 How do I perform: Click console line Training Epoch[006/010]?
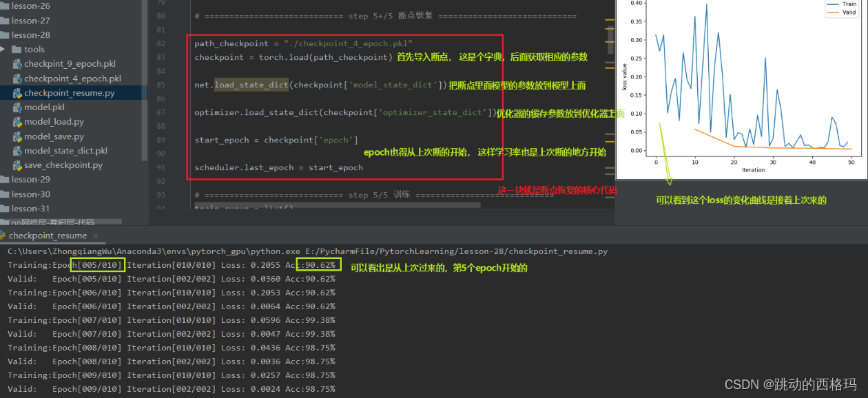(172, 293)
